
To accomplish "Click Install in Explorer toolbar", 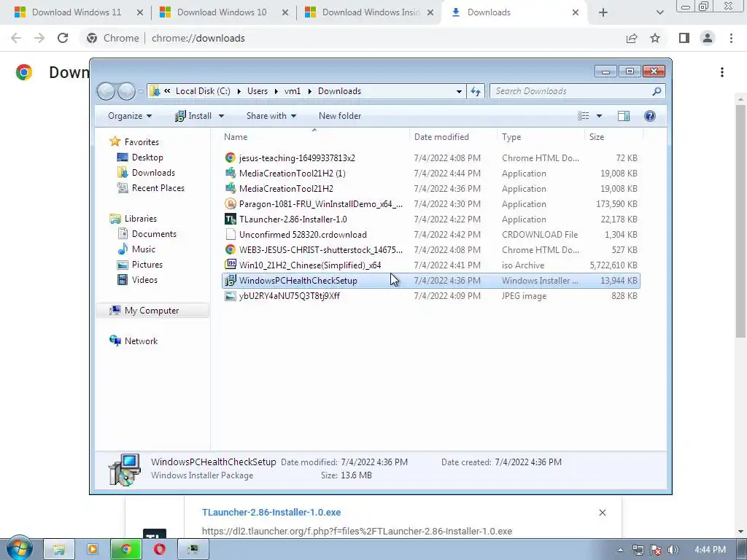I will (x=193, y=116).
